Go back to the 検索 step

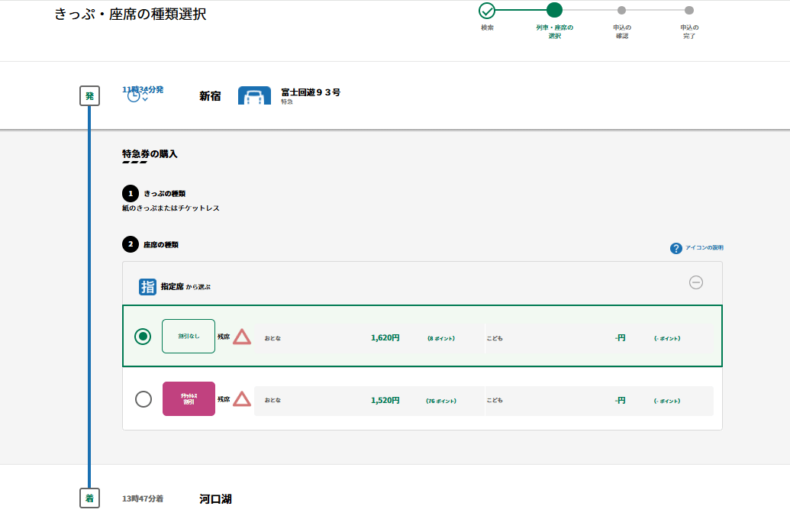[x=487, y=11]
